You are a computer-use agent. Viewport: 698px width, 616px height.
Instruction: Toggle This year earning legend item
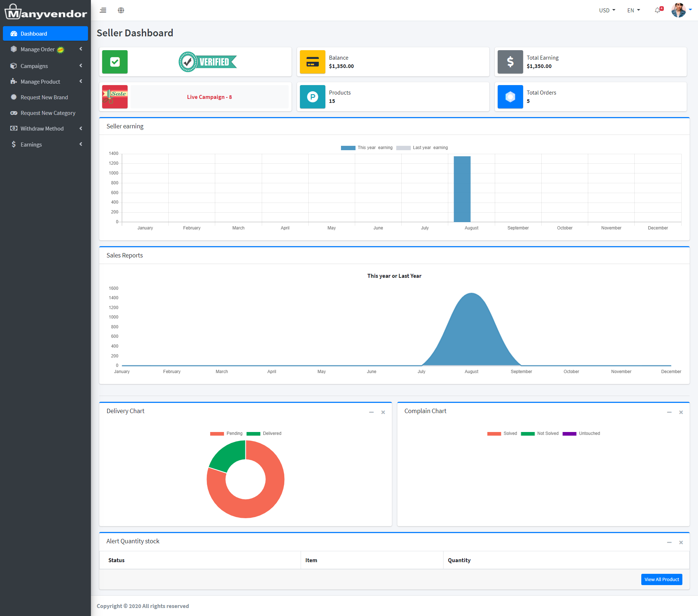pos(366,148)
